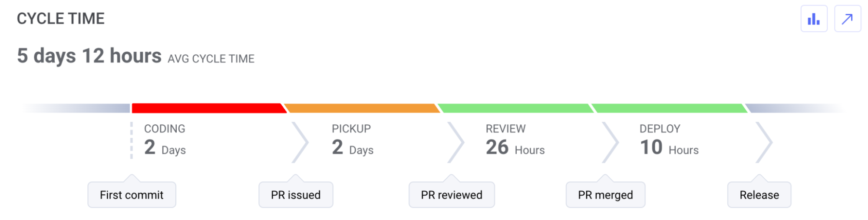
Task: Click the expand arrow icon
Action: pos(847,19)
